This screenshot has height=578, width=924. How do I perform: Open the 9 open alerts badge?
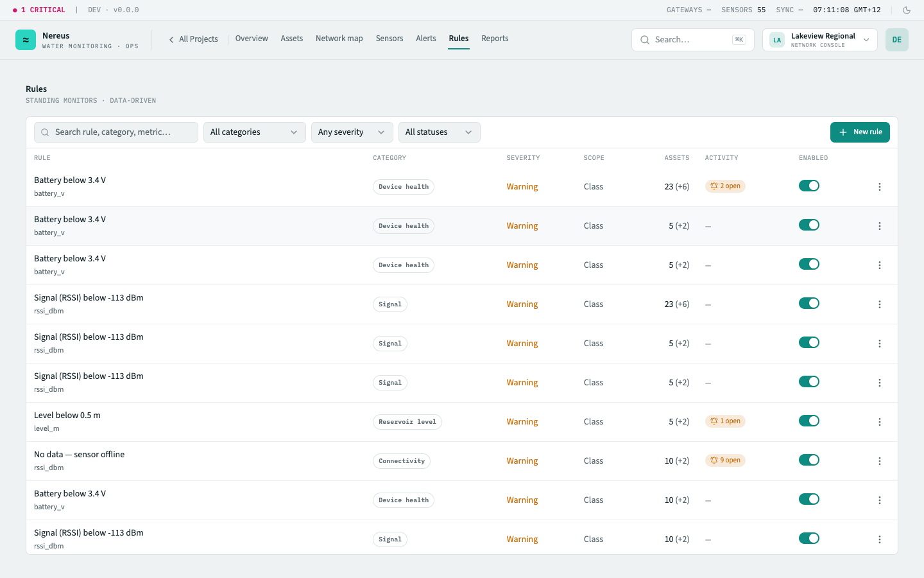tap(725, 460)
